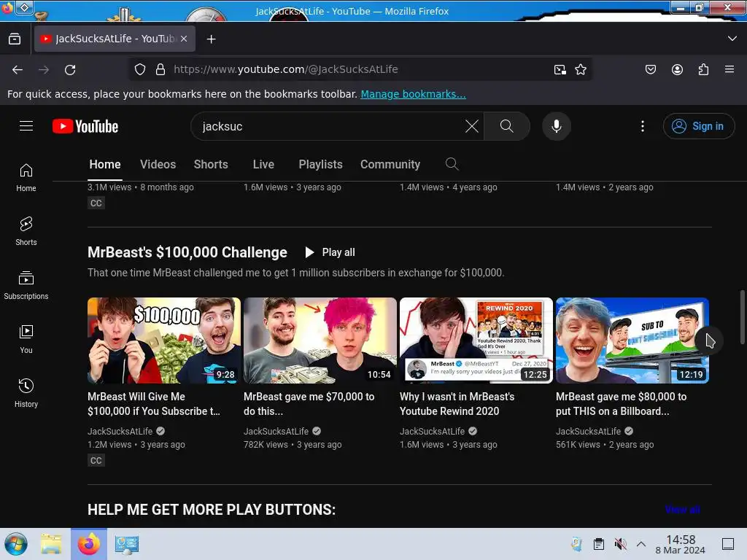The height and width of the screenshot is (560, 747).
Task: Click View all next to HELP ME GET MORE PLAY BUTTONS
Action: pyautogui.click(x=682, y=510)
